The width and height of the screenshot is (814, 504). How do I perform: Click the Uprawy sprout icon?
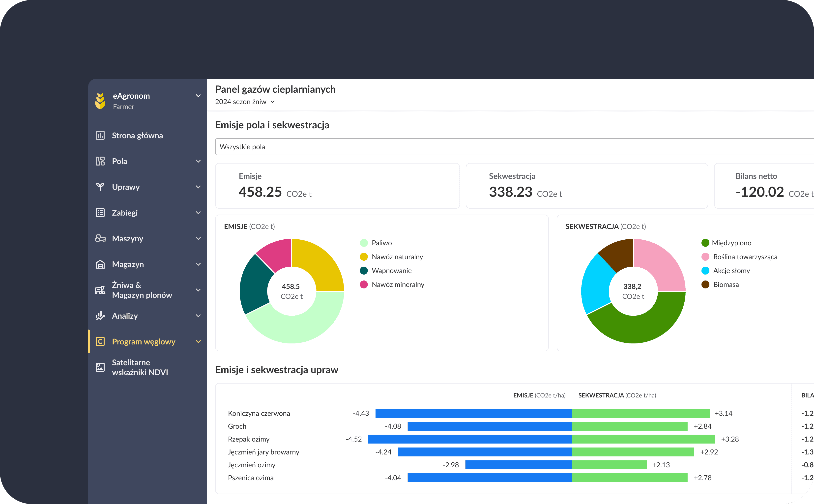tap(100, 187)
